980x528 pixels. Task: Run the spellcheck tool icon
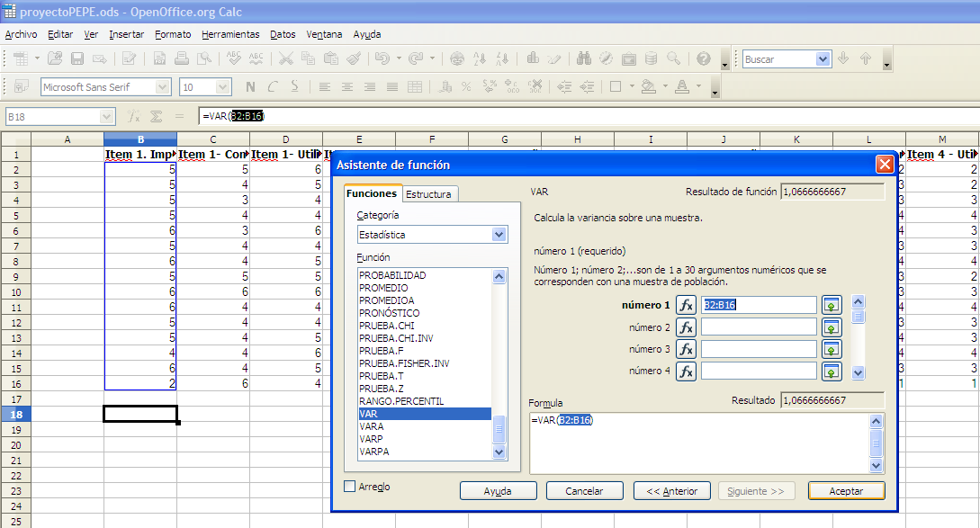click(x=234, y=58)
